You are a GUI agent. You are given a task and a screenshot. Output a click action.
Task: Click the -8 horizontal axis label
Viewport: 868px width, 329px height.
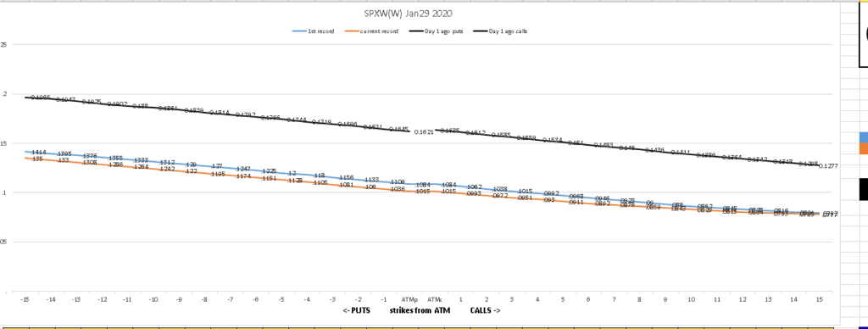coord(205,299)
